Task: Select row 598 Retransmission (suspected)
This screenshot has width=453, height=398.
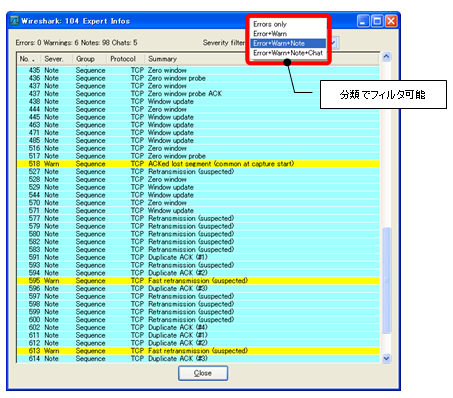Action: [198, 304]
